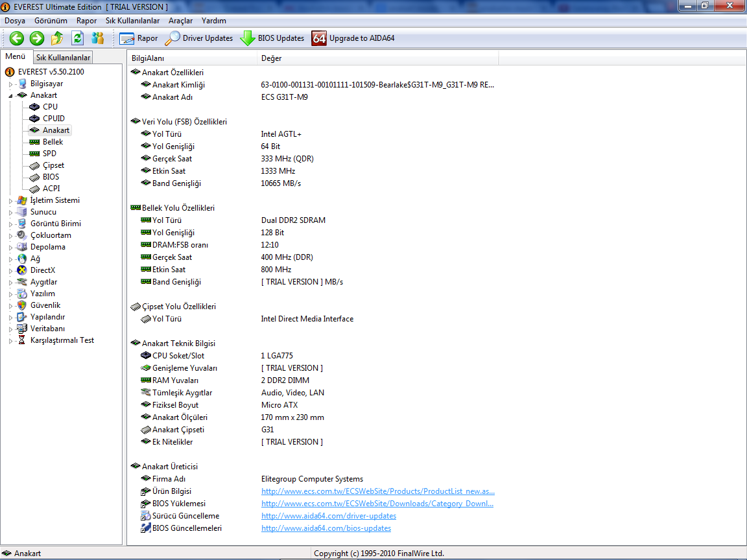The width and height of the screenshot is (747, 560).
Task: Open the Dosya menu
Action: point(15,21)
